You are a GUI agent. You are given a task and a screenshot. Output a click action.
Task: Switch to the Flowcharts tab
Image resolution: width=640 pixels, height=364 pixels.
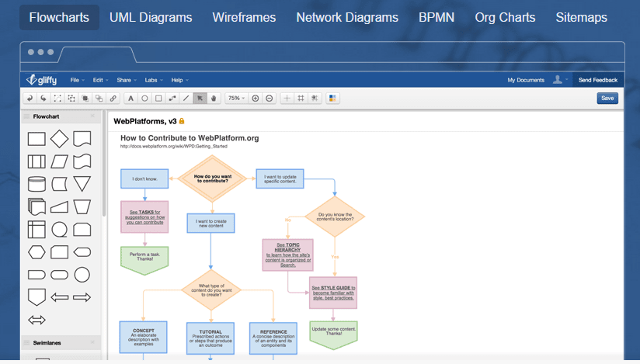click(59, 18)
